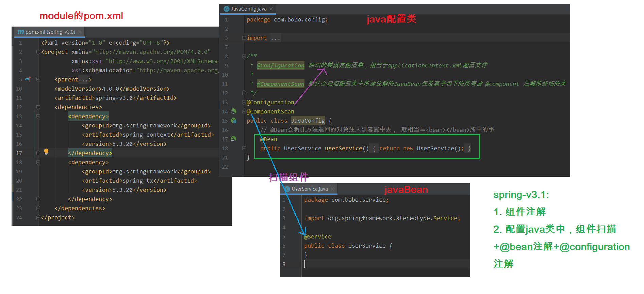Click version 5.3.20 on pom.xml line 21
Image resolution: width=644 pixels, height=294 pixels.
coord(122,190)
